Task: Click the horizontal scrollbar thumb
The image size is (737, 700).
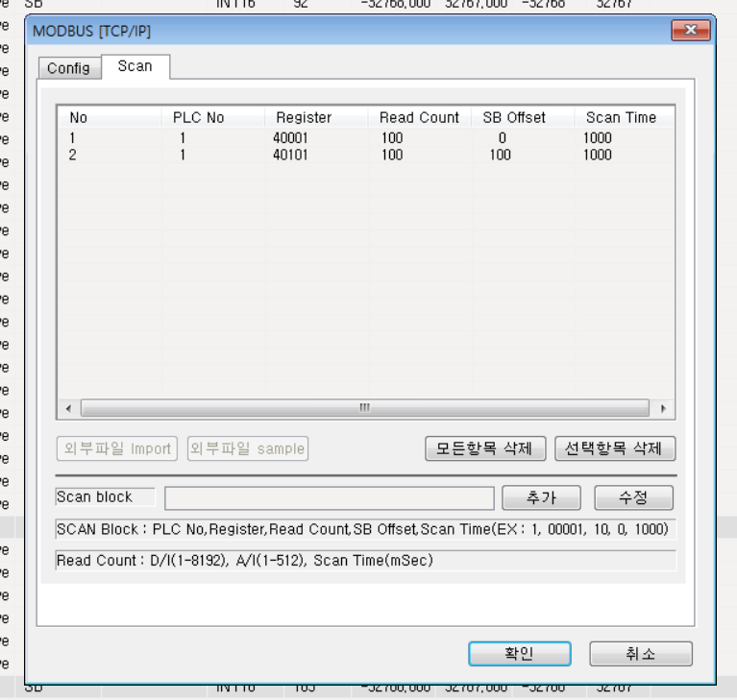Action: (x=365, y=408)
